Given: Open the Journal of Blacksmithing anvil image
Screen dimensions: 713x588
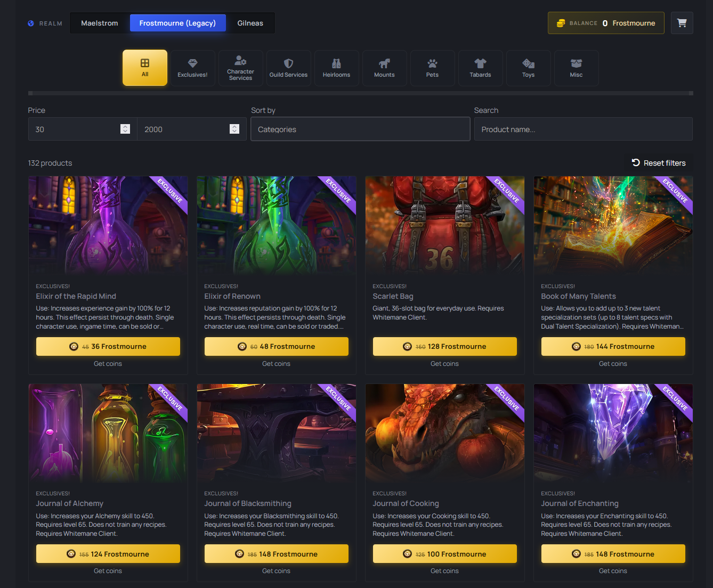Looking at the screenshot, I should [277, 433].
